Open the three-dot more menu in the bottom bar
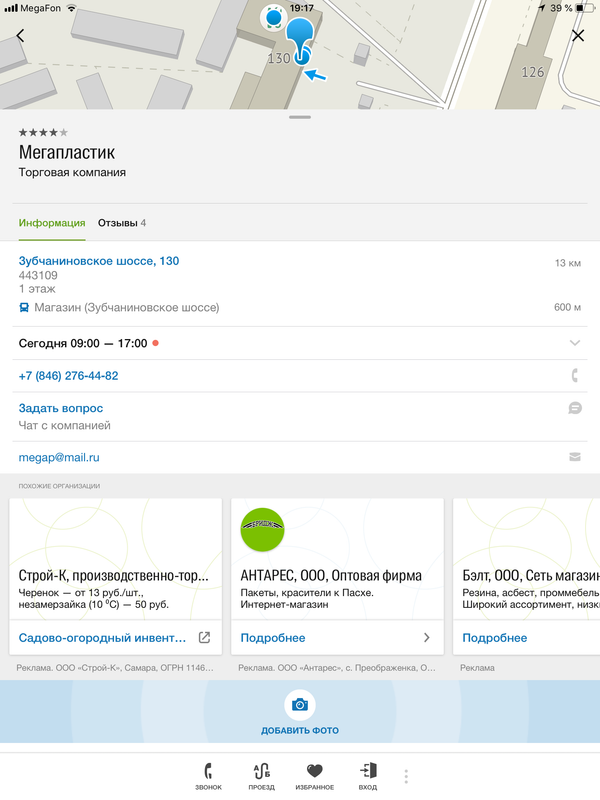The width and height of the screenshot is (600, 800). pos(406,777)
